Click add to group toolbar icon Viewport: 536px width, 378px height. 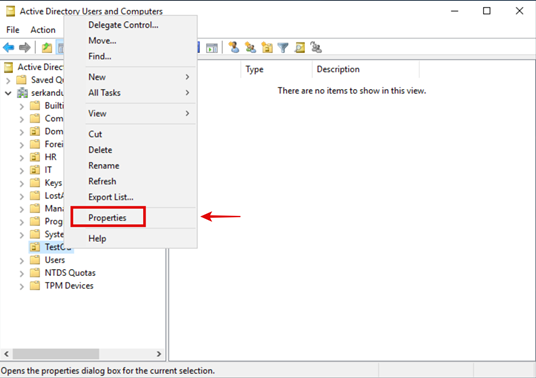click(x=316, y=48)
